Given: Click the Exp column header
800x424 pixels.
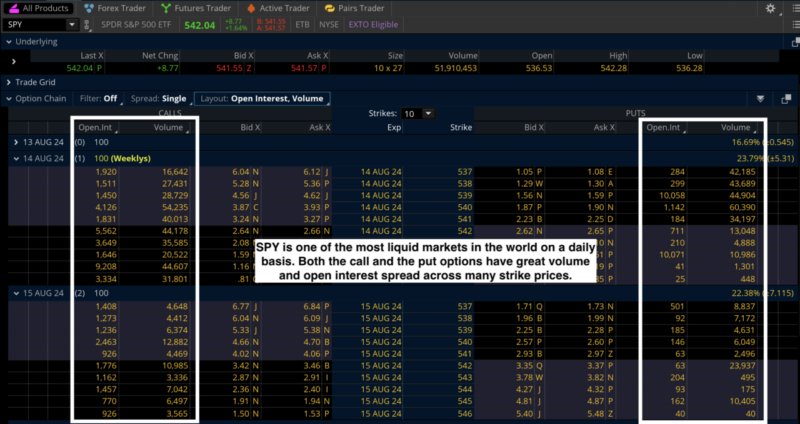Looking at the screenshot, I should 394,128.
